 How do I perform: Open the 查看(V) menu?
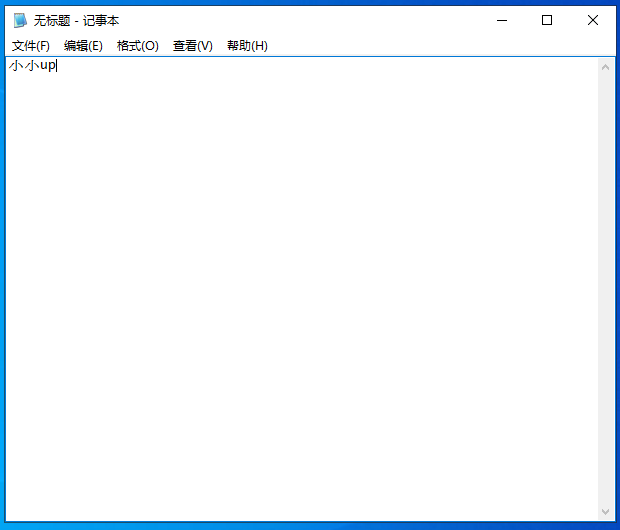point(193,46)
